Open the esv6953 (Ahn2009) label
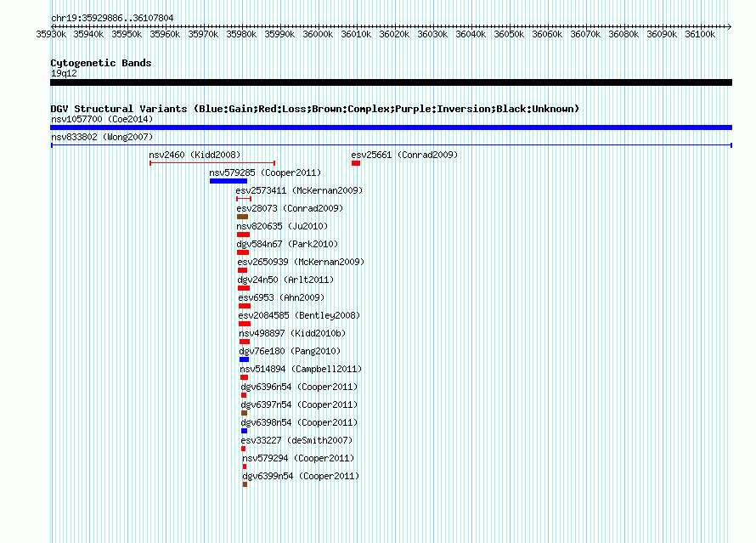The height and width of the screenshot is (543, 756). pyautogui.click(x=281, y=297)
